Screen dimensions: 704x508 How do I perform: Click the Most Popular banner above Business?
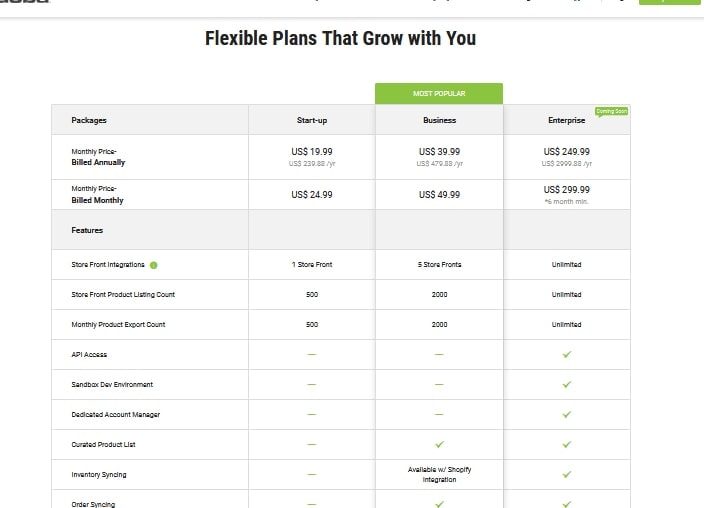(439, 94)
